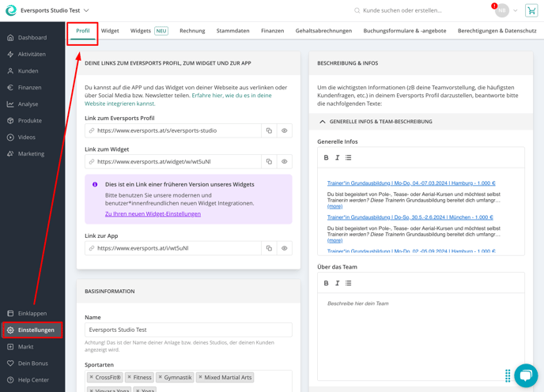Preview the App link with eye icon
Screen dimensions: 544x392
point(284,248)
